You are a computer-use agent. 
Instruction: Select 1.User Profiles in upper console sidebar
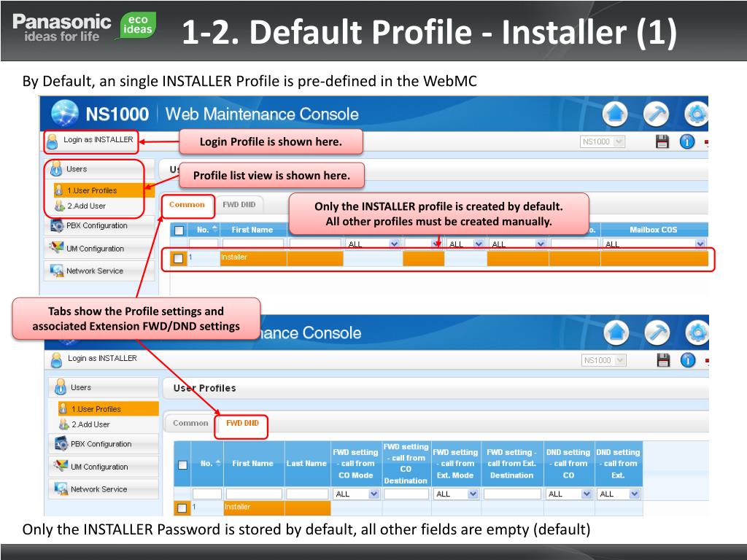(x=104, y=190)
